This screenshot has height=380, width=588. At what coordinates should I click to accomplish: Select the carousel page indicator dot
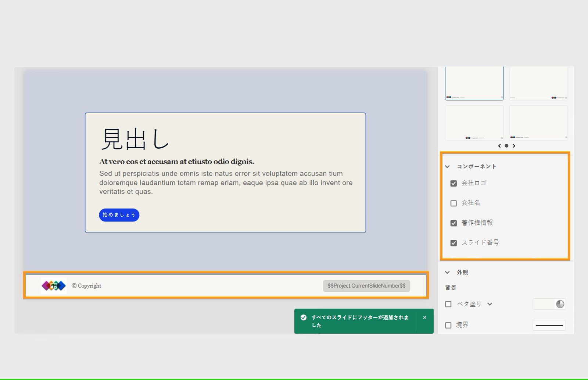[x=506, y=146]
